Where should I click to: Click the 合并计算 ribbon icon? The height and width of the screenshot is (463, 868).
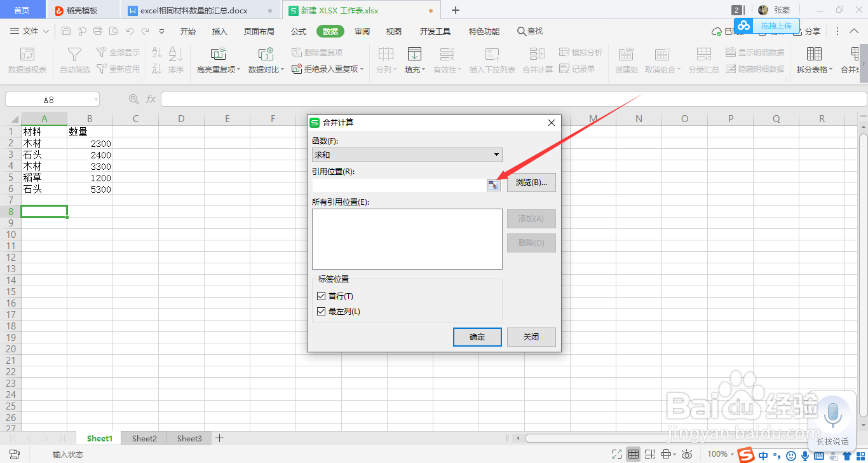(x=538, y=54)
